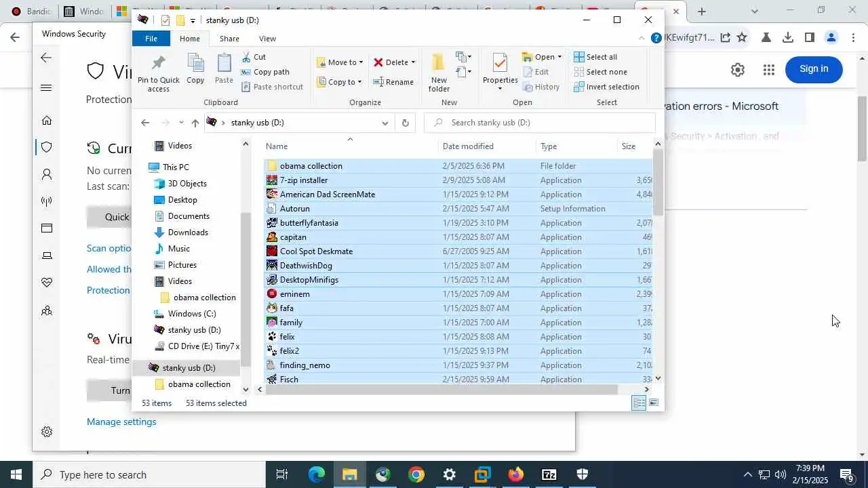Image resolution: width=868 pixels, height=488 pixels.
Task: Open Windows Security hamburger menu
Action: (46, 88)
